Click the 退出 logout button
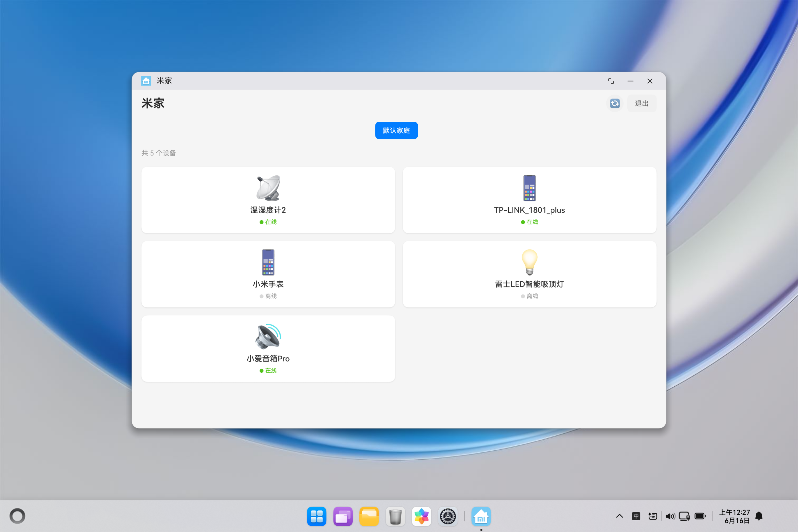Screen dimensions: 798x532 tap(641, 103)
